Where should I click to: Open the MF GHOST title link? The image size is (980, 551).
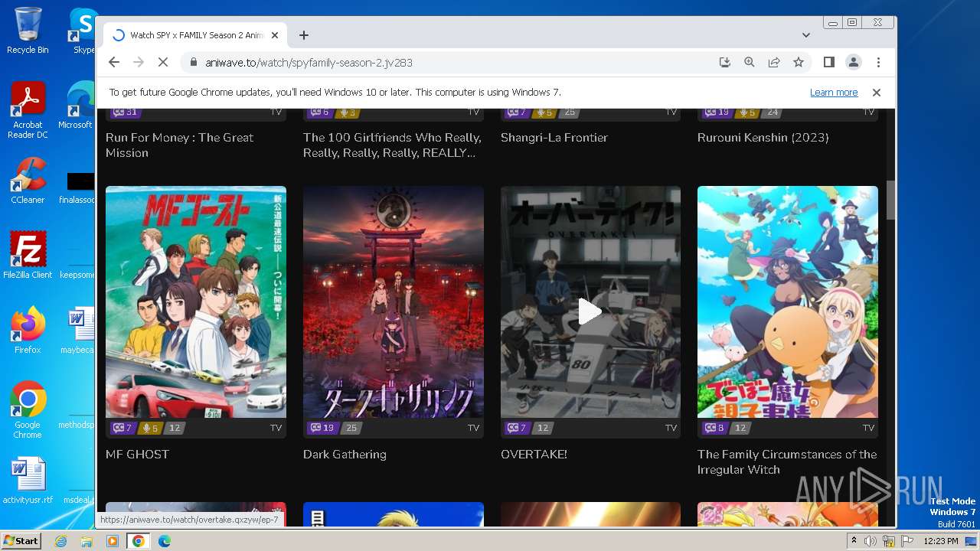tap(139, 455)
